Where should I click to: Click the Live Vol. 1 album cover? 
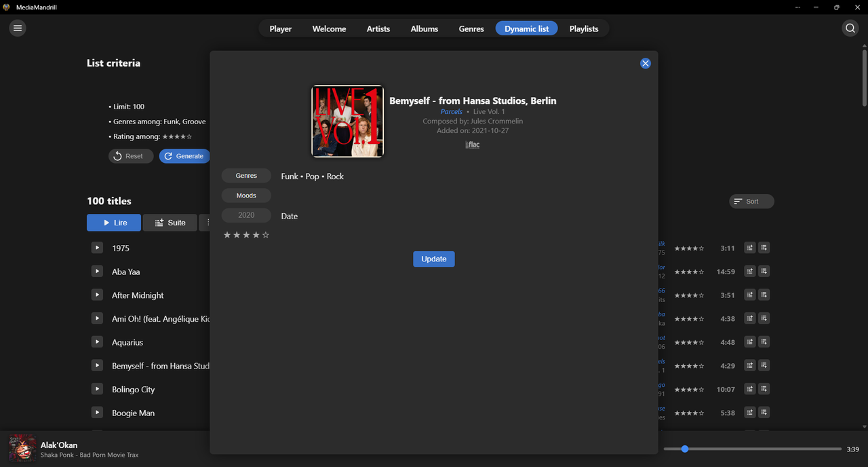pos(347,121)
